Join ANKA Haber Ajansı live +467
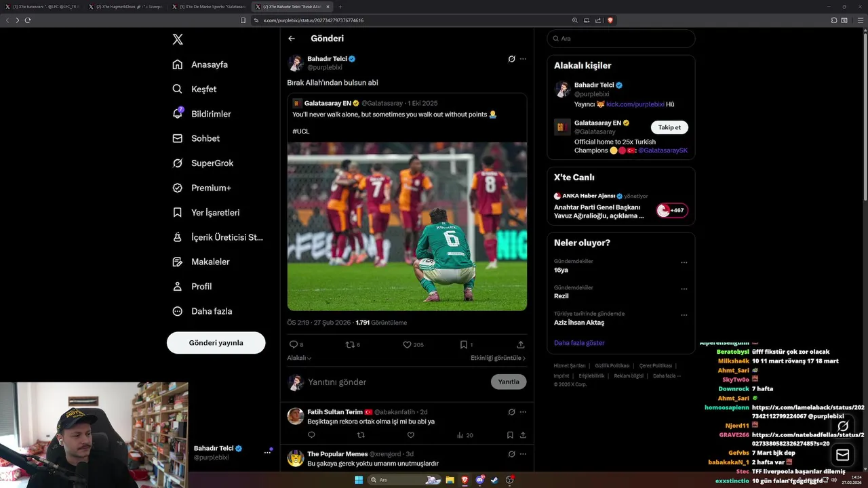The image size is (868, 488). click(x=672, y=211)
